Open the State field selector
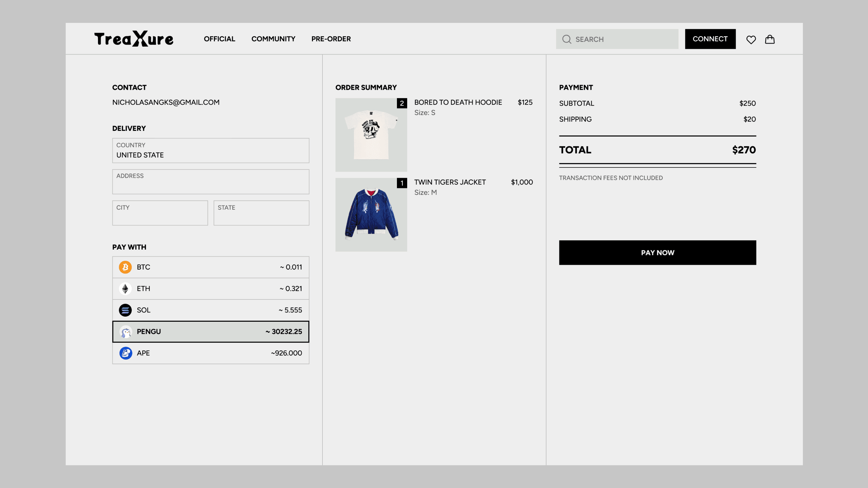This screenshot has height=488, width=868. point(261,213)
